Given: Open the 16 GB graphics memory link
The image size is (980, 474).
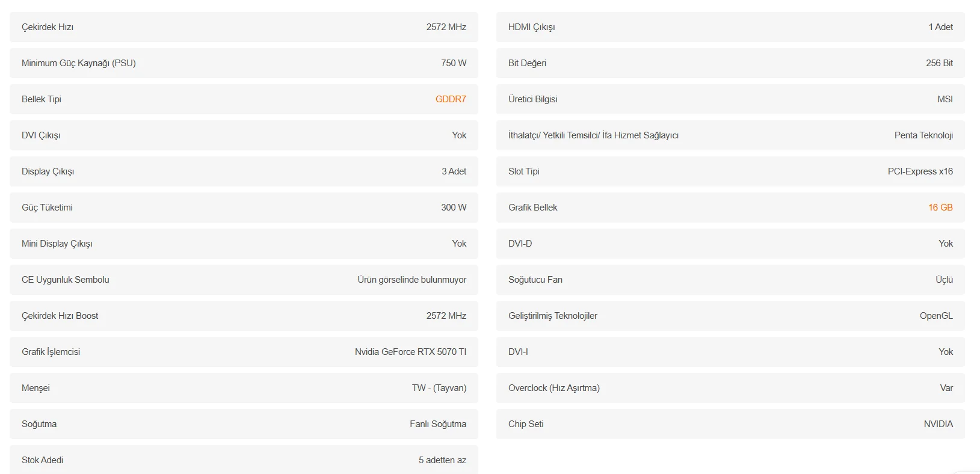Looking at the screenshot, I should pos(940,208).
